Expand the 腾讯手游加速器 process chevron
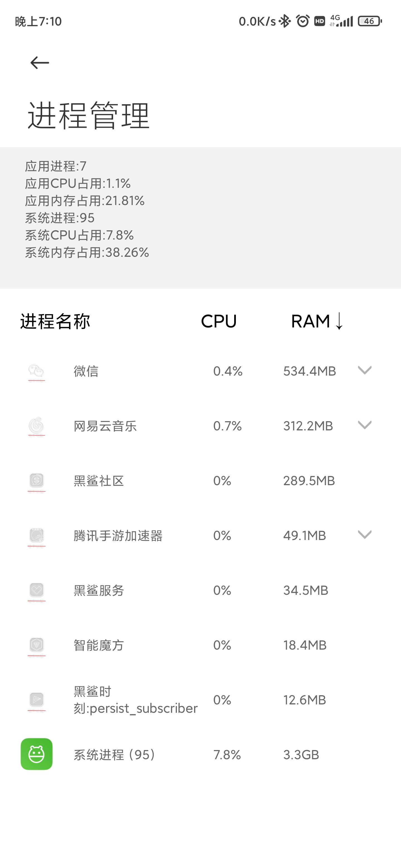 click(x=364, y=535)
